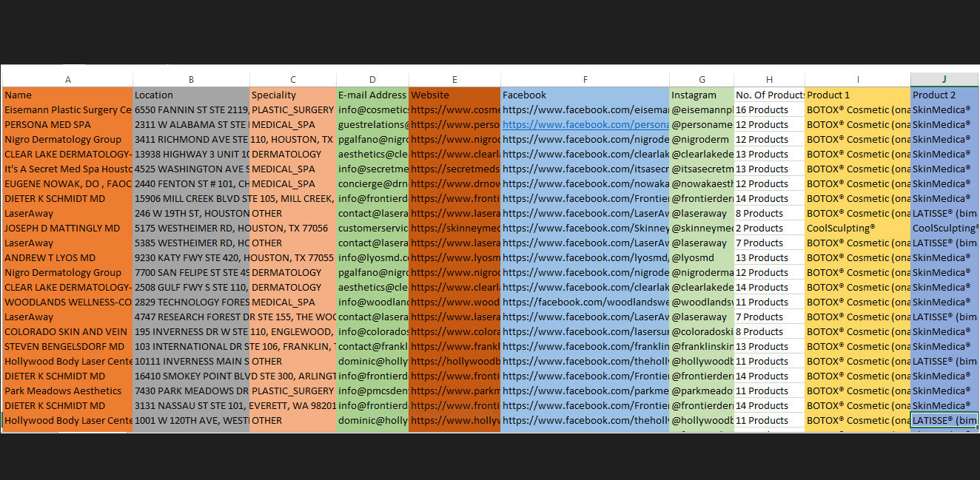Select the CoolSculpting cell in Product 1 column
The height and width of the screenshot is (480, 980).
click(857, 229)
